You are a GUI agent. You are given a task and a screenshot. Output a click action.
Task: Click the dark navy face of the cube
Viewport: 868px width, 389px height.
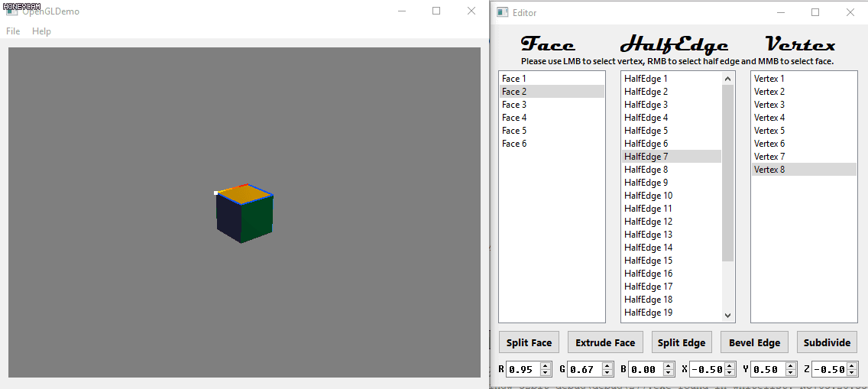pos(228,218)
